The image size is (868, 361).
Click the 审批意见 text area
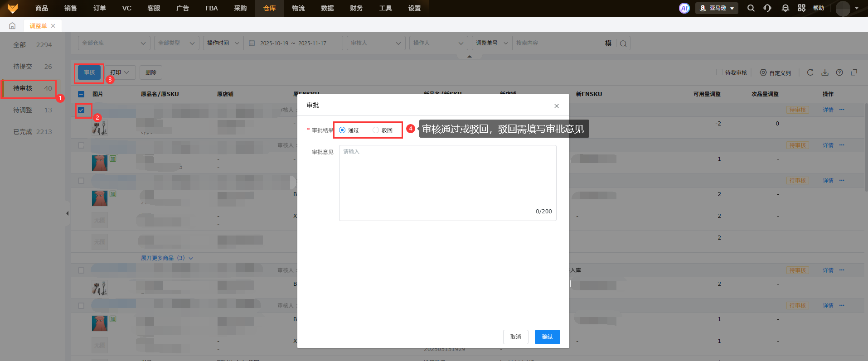[447, 181]
